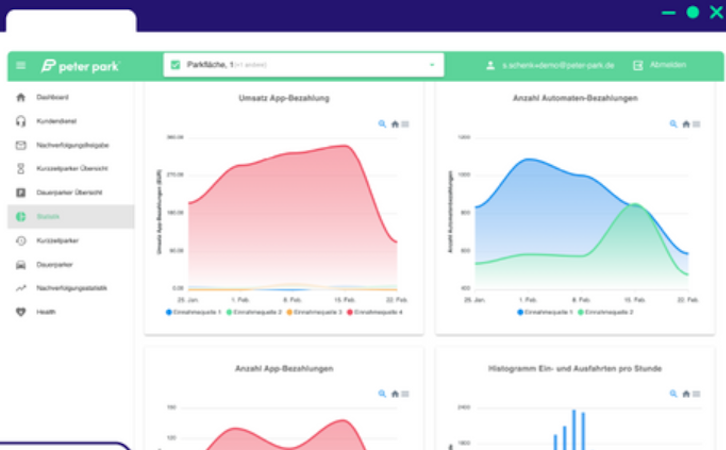Reset zoom on Anzahl Automaten-Bezahlungen chart
Viewport: 726px width, 450px height.
tap(686, 124)
